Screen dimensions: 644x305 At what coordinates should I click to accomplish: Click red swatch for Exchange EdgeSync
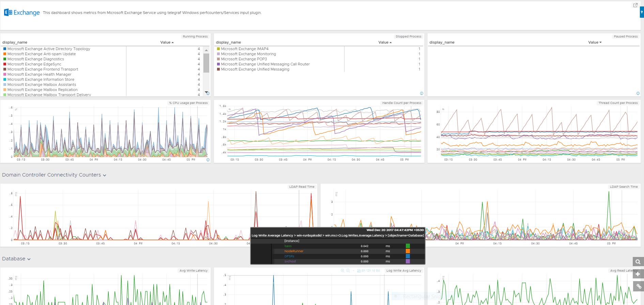(5, 64)
